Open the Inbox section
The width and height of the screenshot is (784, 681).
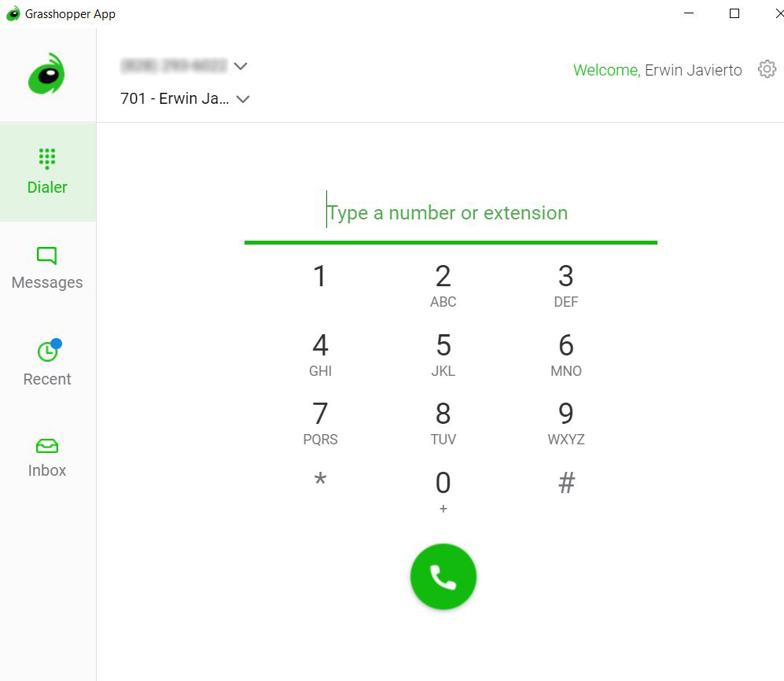point(47,458)
